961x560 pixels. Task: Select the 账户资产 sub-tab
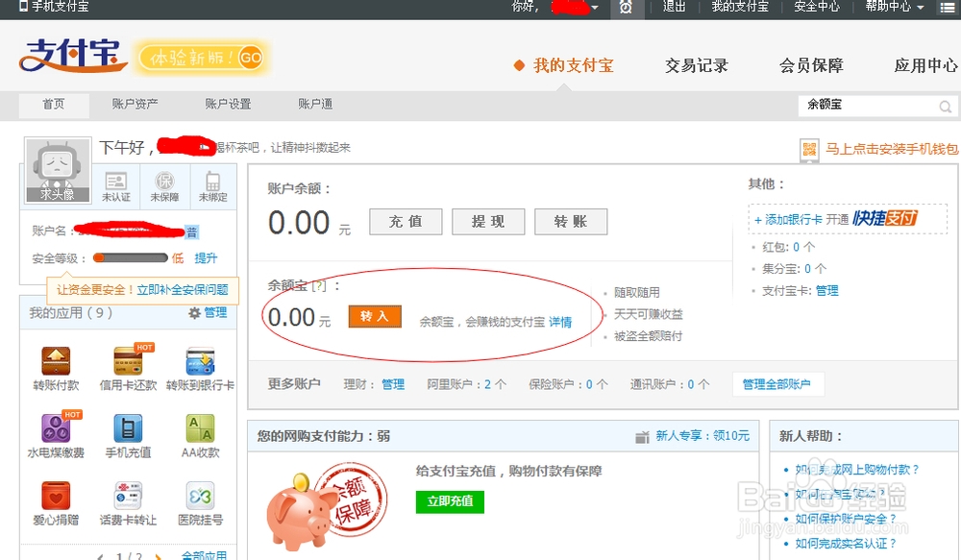(135, 104)
